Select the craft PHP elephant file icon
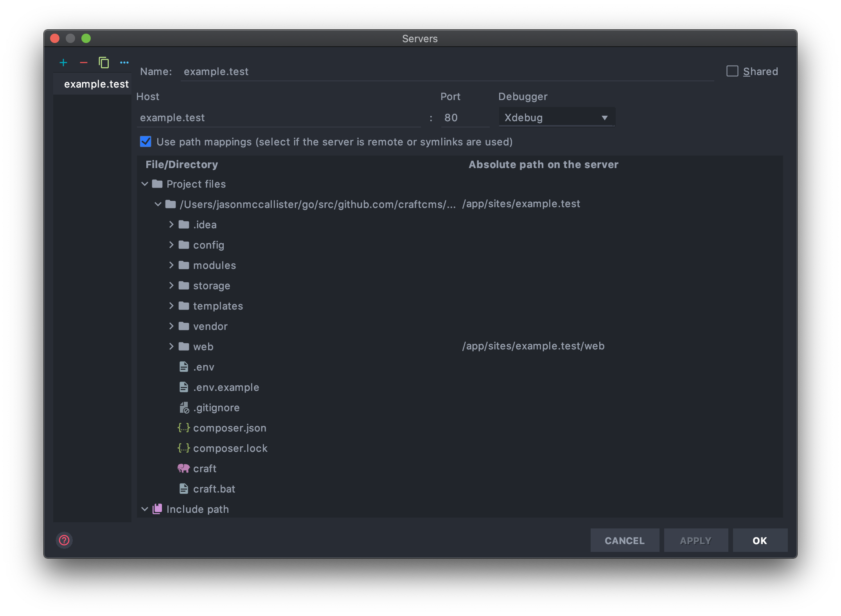The width and height of the screenshot is (841, 616). (183, 468)
